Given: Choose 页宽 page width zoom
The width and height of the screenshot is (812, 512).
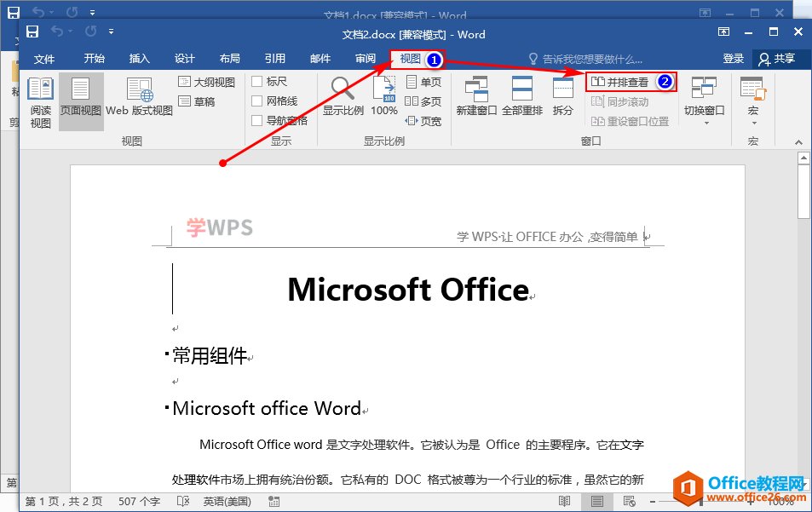Looking at the screenshot, I should tap(423, 121).
